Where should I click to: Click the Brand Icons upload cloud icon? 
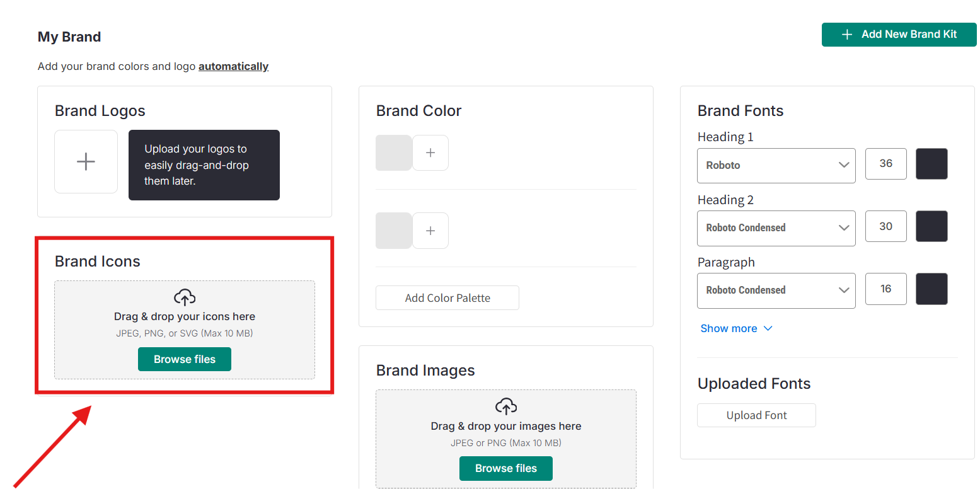coord(185,297)
